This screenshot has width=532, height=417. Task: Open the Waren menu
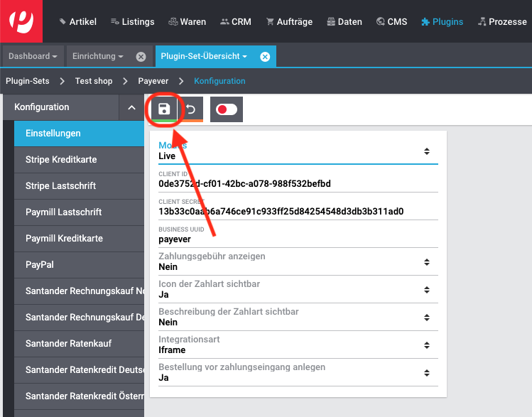coord(188,22)
